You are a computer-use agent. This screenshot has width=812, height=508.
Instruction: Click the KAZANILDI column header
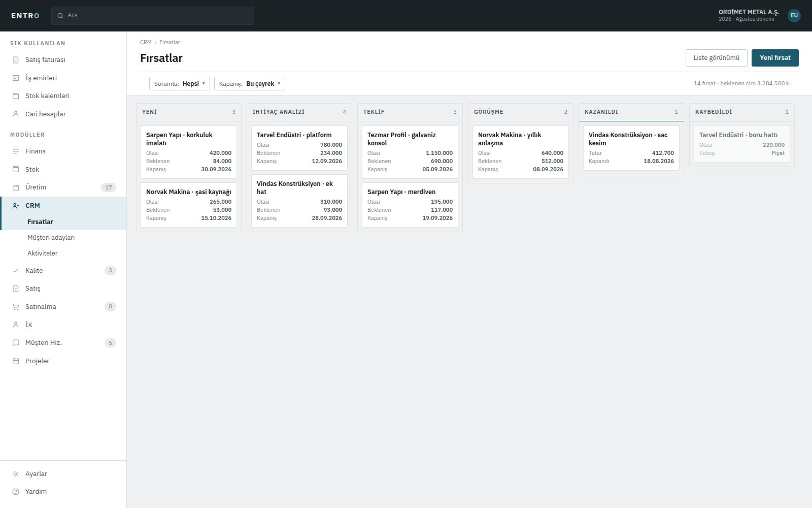click(631, 112)
